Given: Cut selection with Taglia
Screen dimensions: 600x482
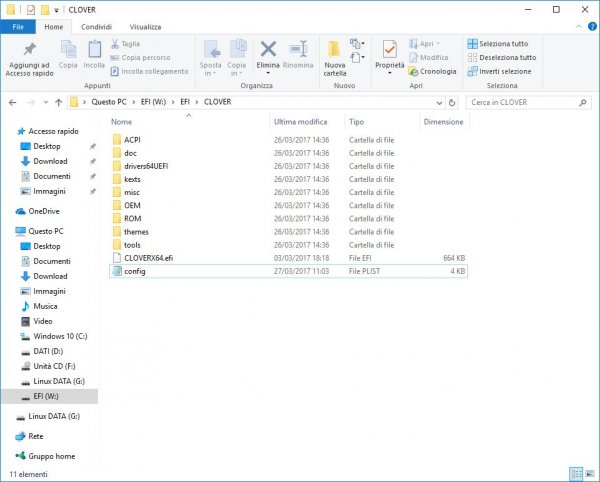Looking at the screenshot, I should point(125,44).
